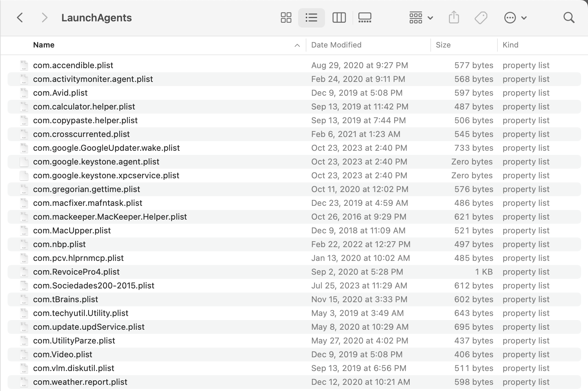Sort files by the Name column

44,45
